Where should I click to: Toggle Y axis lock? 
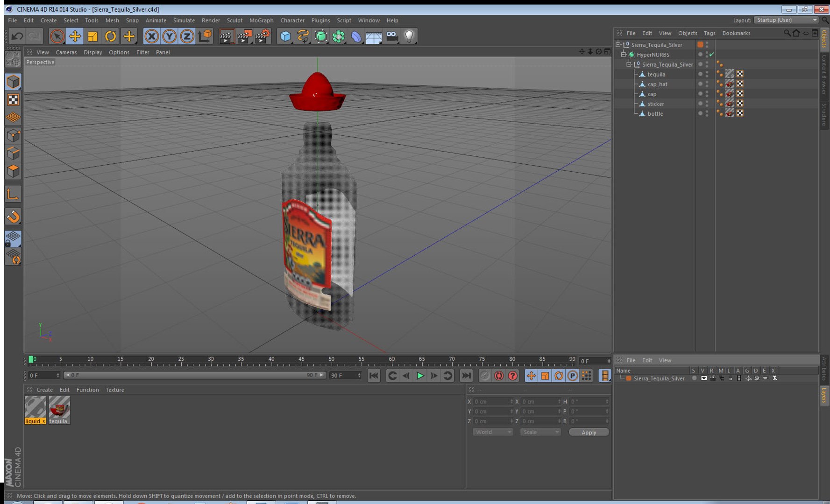coord(169,36)
